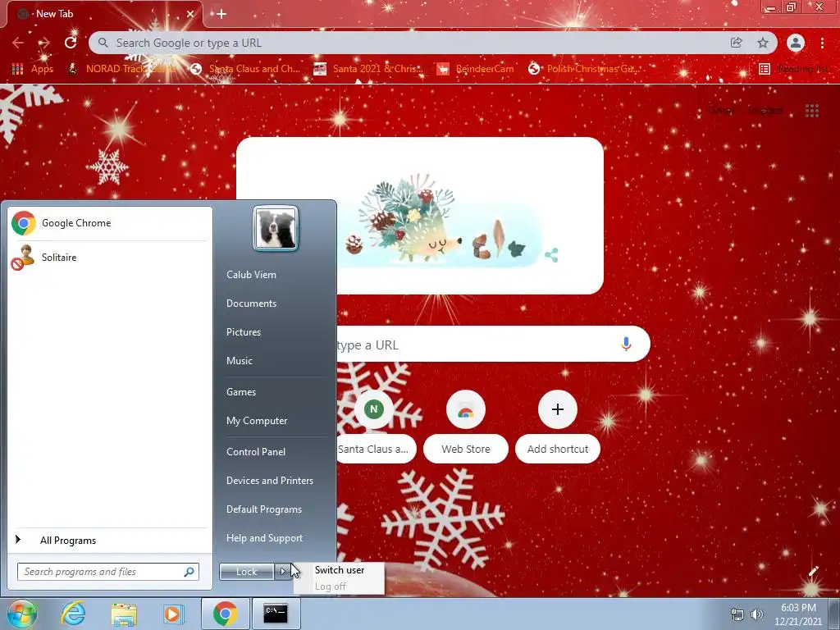Screen dimensions: 840x630
Task: Customize the page with the pencil icon
Action: coord(813,571)
